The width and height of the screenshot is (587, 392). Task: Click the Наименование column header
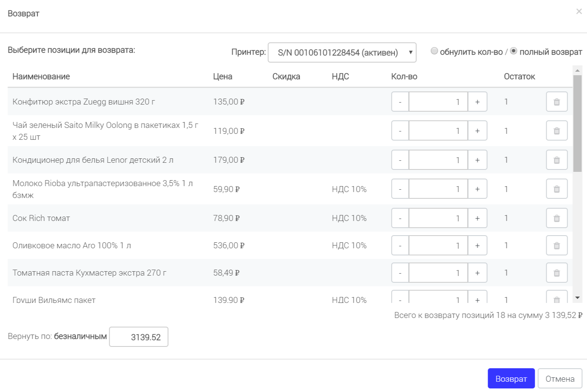[41, 76]
